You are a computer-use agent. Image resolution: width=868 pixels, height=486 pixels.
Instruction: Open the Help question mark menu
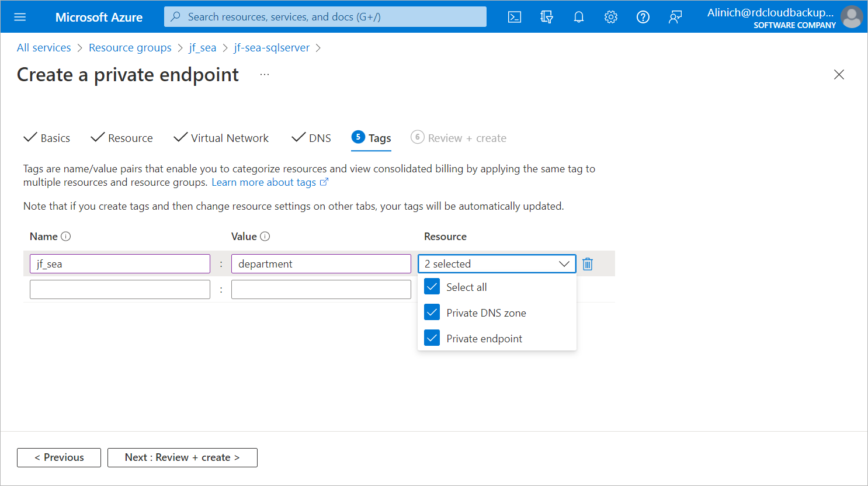tap(643, 17)
